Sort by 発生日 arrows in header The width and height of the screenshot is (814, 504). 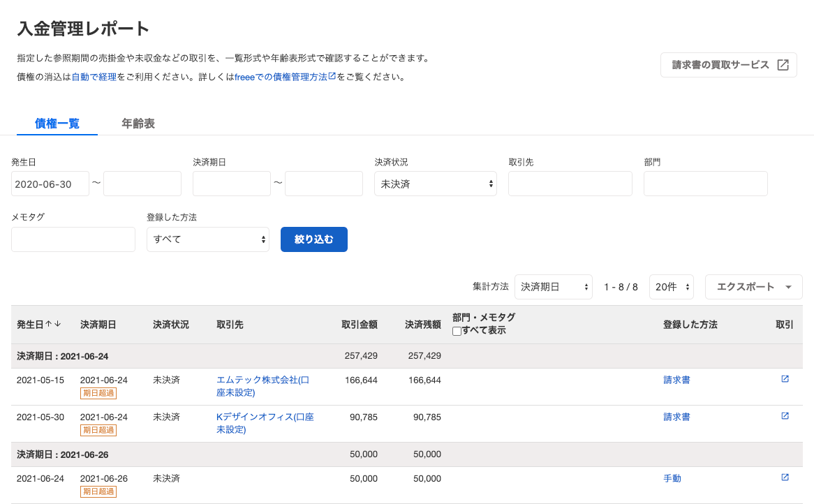click(x=53, y=324)
